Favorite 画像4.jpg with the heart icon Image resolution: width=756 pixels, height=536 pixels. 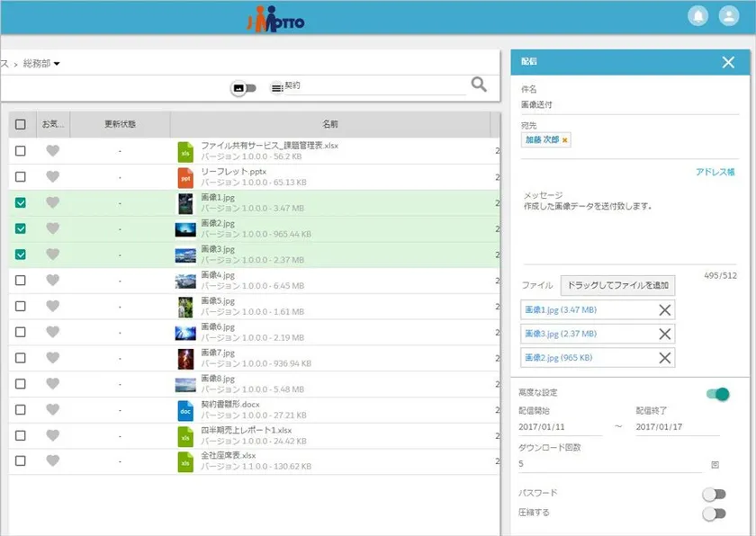[52, 281]
